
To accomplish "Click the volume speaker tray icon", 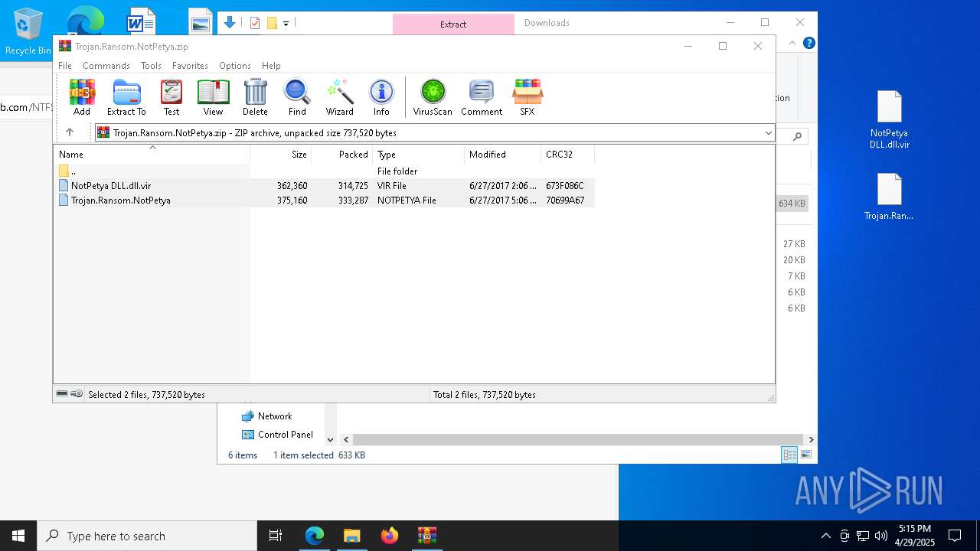I will click(881, 536).
